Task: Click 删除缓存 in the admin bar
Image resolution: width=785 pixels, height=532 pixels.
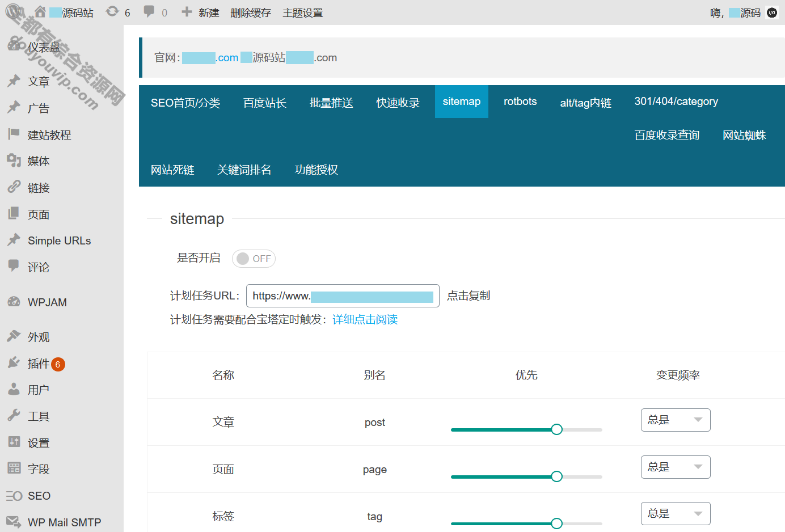Action: point(251,12)
